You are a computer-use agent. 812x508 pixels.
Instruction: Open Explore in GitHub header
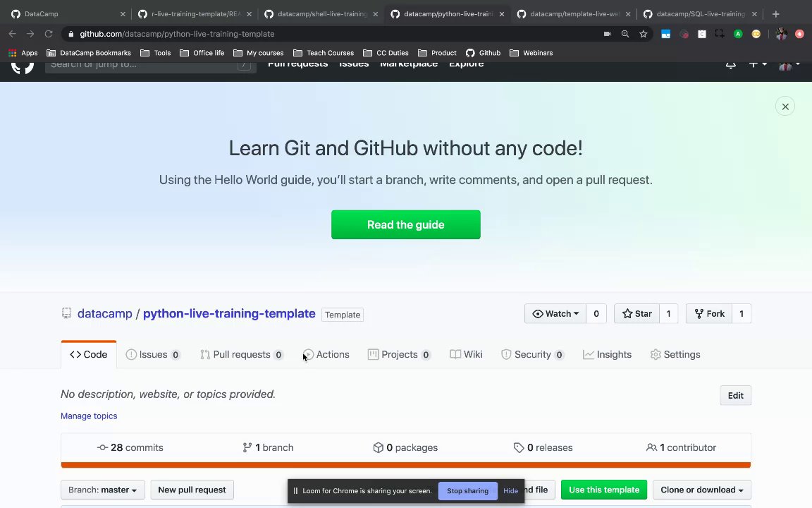(x=466, y=66)
